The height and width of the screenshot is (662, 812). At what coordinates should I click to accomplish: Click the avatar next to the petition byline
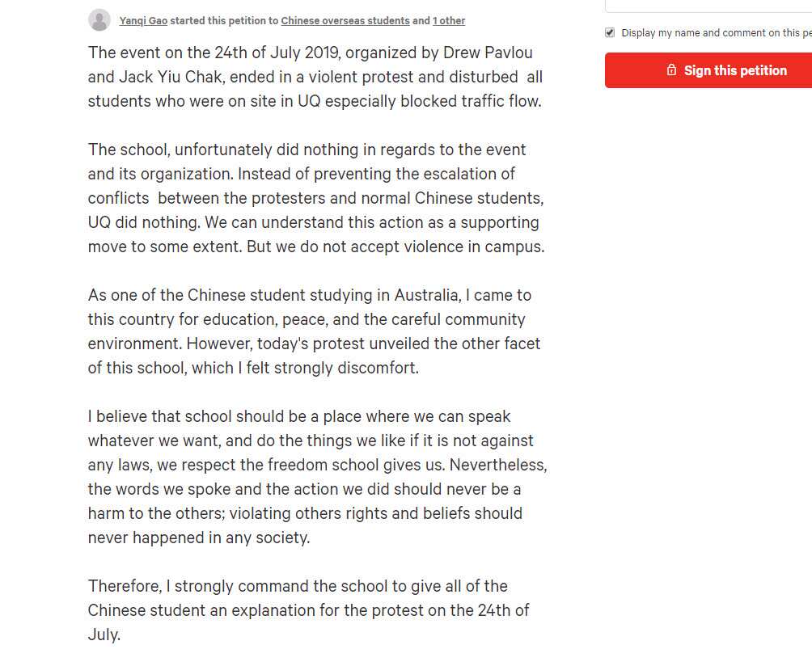[99, 19]
